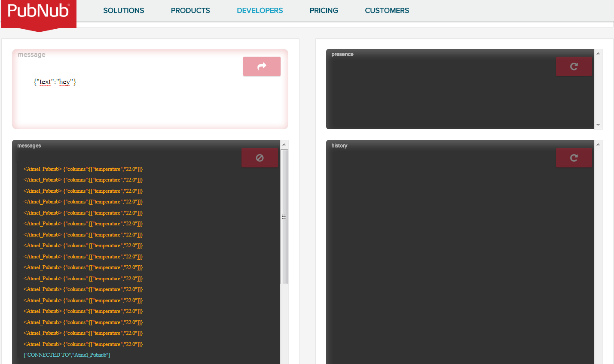Send the message with the arrow button
Viewport: 614px width, 364px height.
pyautogui.click(x=262, y=67)
